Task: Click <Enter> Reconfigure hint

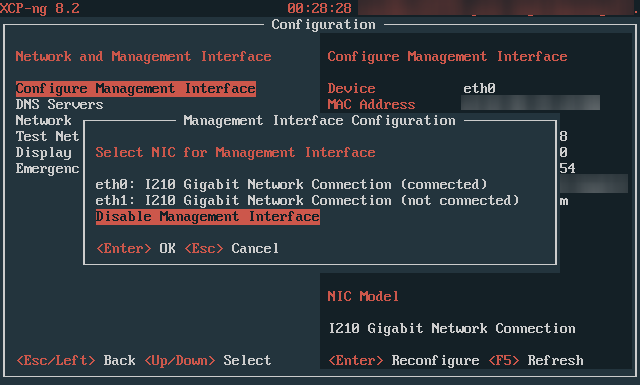Action: click(404, 361)
